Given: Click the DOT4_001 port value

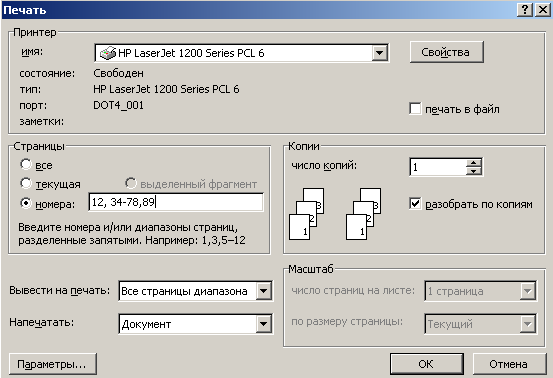Looking at the screenshot, I should tap(118, 105).
